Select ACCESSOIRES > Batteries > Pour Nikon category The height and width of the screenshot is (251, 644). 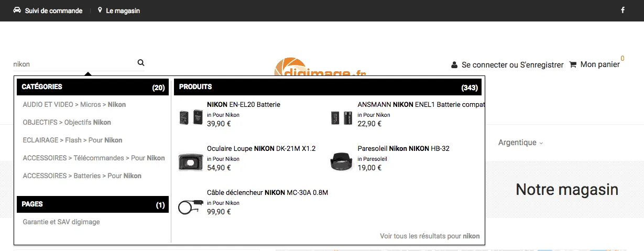pyautogui.click(x=82, y=176)
